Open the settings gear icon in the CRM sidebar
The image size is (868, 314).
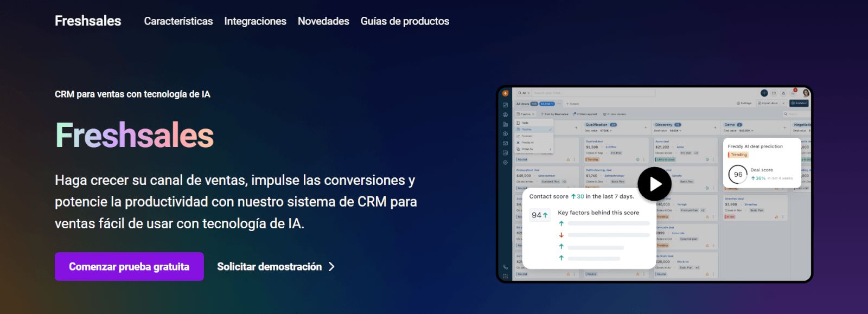tap(506, 162)
